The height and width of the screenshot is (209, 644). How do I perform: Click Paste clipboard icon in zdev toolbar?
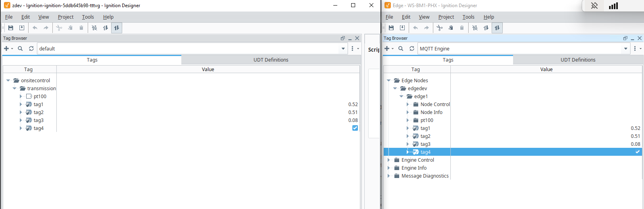click(x=81, y=28)
